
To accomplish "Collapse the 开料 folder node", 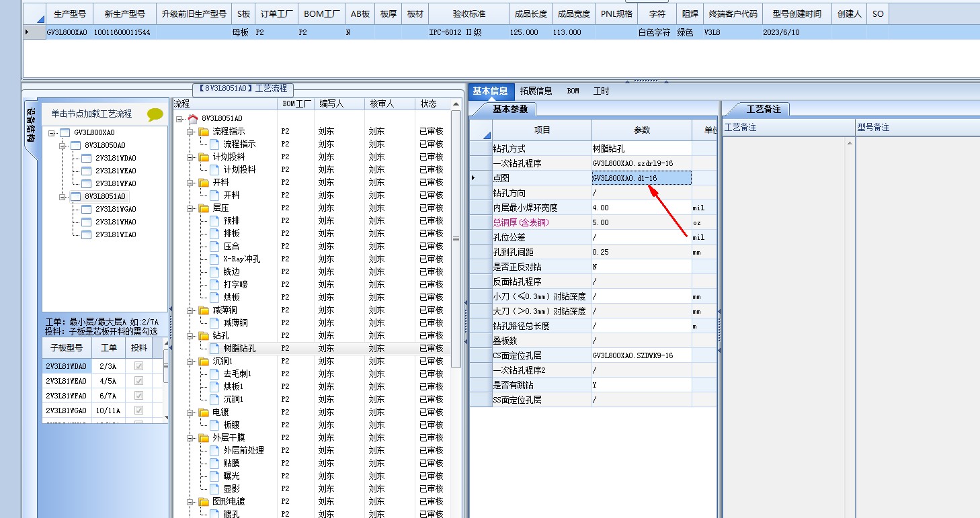I will pyautogui.click(x=191, y=183).
